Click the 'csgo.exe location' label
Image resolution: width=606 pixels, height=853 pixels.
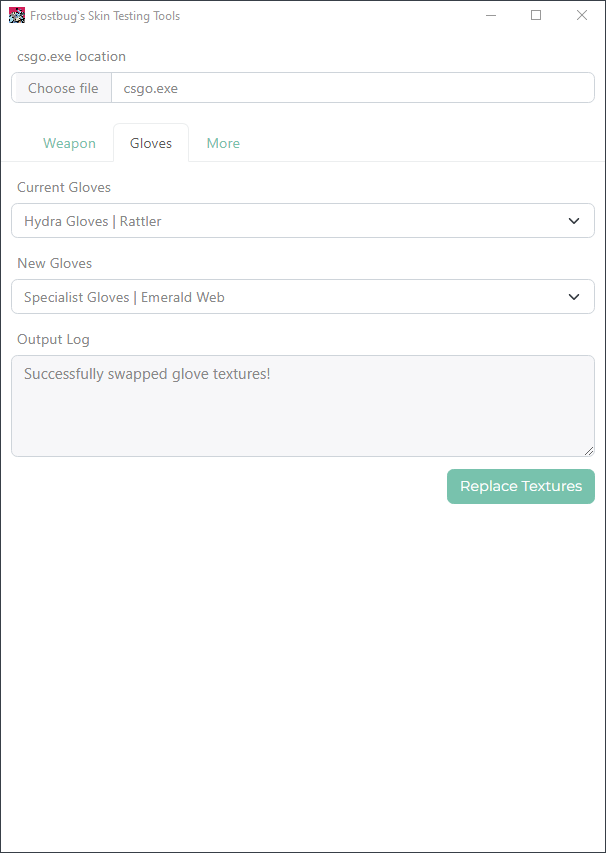coord(71,56)
